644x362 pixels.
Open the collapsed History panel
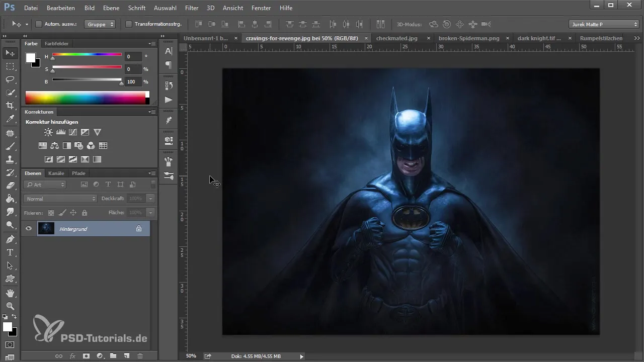pos(169,85)
